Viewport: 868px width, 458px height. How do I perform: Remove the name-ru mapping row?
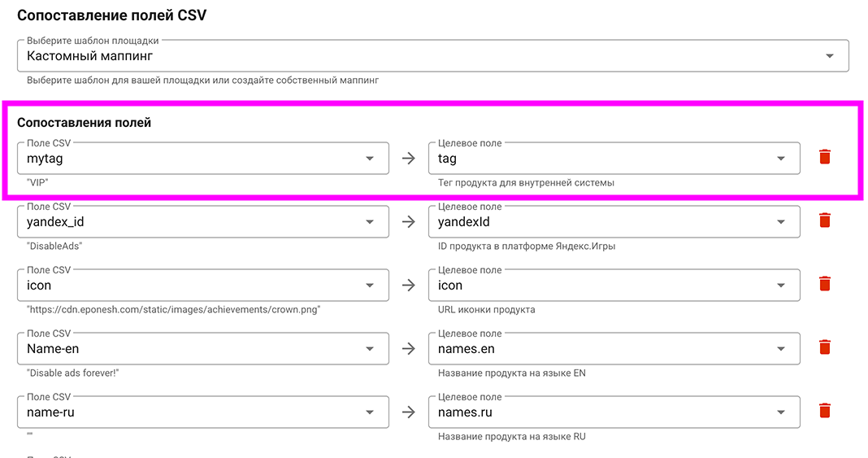[825, 411]
